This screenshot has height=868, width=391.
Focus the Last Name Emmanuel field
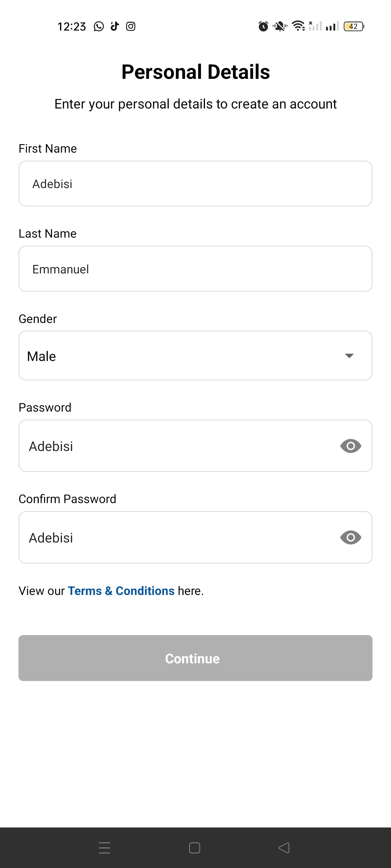(195, 269)
